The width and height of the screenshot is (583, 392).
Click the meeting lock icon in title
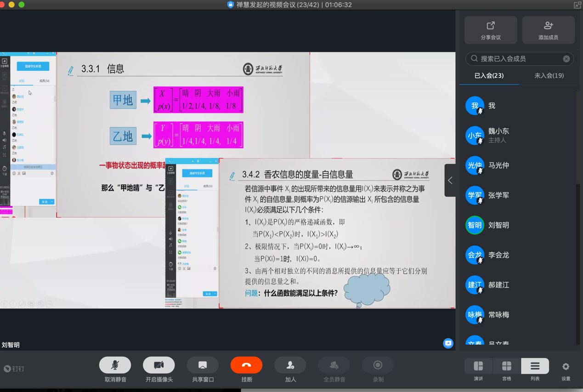pyautogui.click(x=231, y=5)
